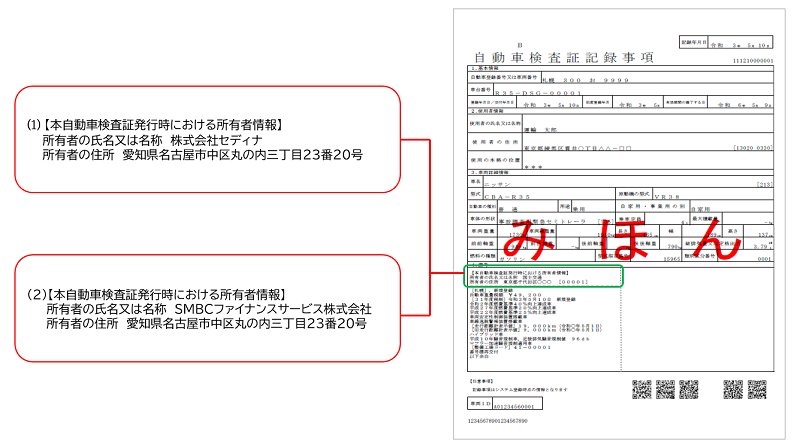Click the code '[213]' in the car name row
This screenshot has height=448, width=800.
point(765,184)
